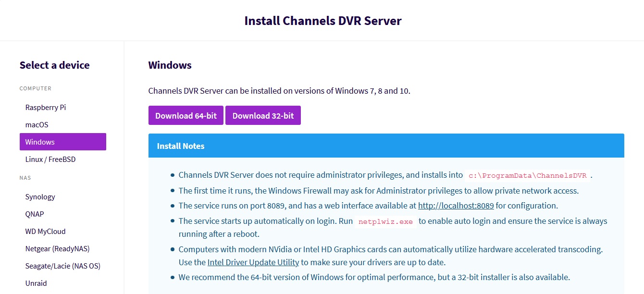Select Netgear (ReadyNAS) in the sidebar

[57, 249]
